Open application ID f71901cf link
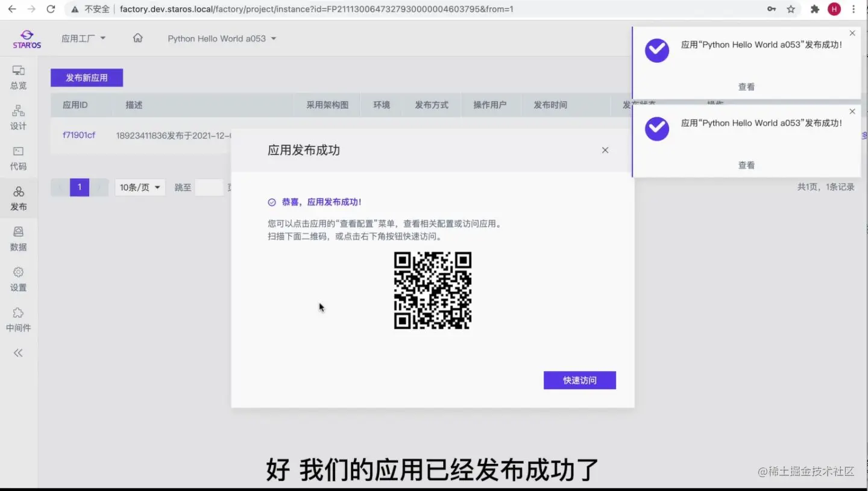The height and width of the screenshot is (491, 868). pos(79,135)
